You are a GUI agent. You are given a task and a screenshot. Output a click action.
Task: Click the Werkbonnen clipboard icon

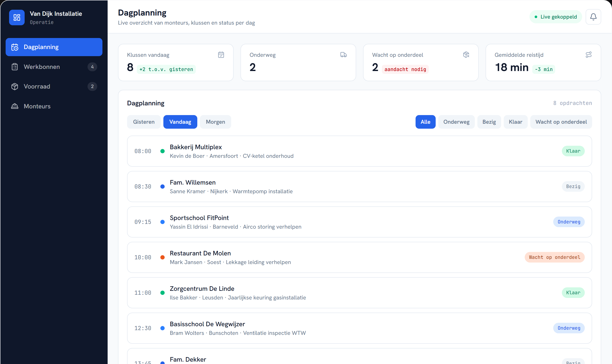click(x=15, y=67)
